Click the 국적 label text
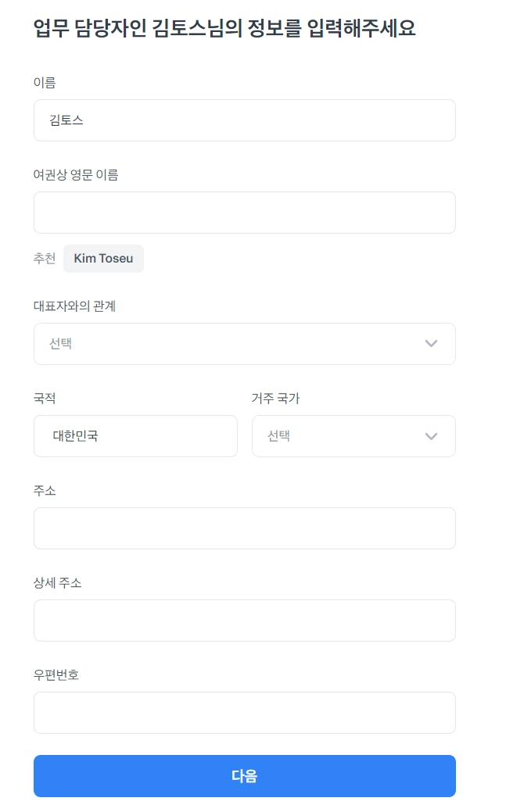This screenshot has height=812, width=506. (45, 399)
